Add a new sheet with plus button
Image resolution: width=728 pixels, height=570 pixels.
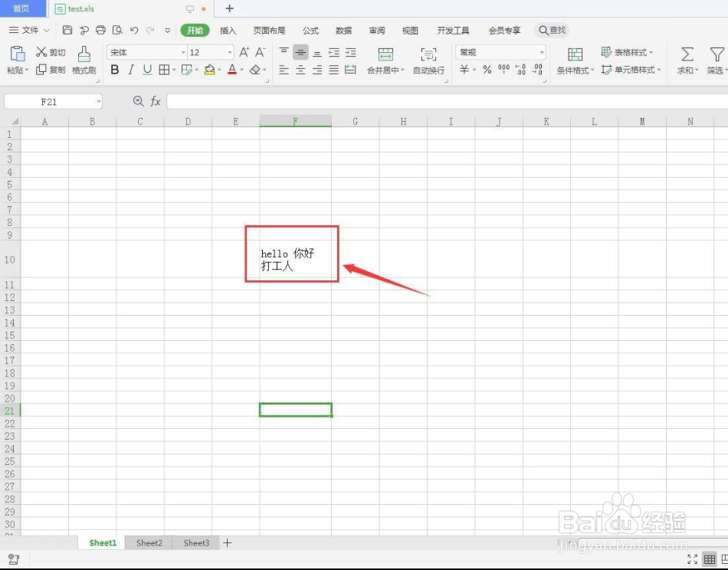pos(227,542)
